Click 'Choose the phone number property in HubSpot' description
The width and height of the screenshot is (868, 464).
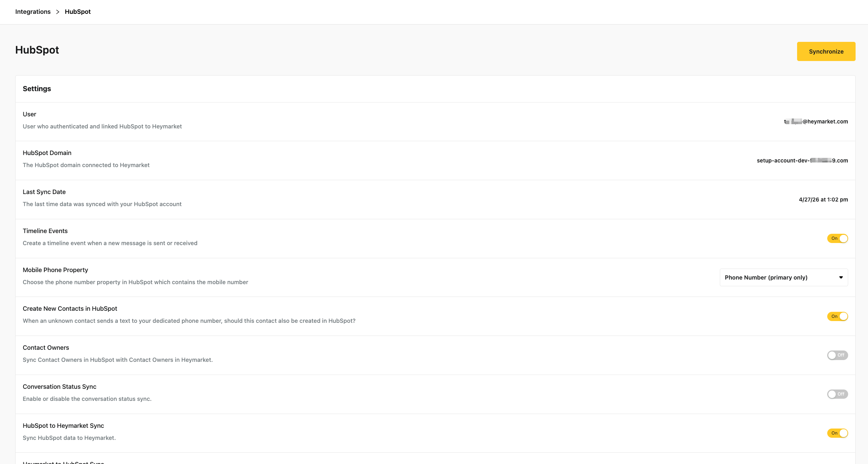pyautogui.click(x=135, y=282)
